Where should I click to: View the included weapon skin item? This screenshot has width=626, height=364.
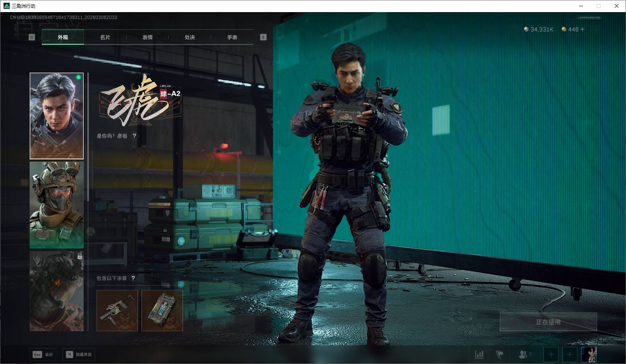[117, 310]
